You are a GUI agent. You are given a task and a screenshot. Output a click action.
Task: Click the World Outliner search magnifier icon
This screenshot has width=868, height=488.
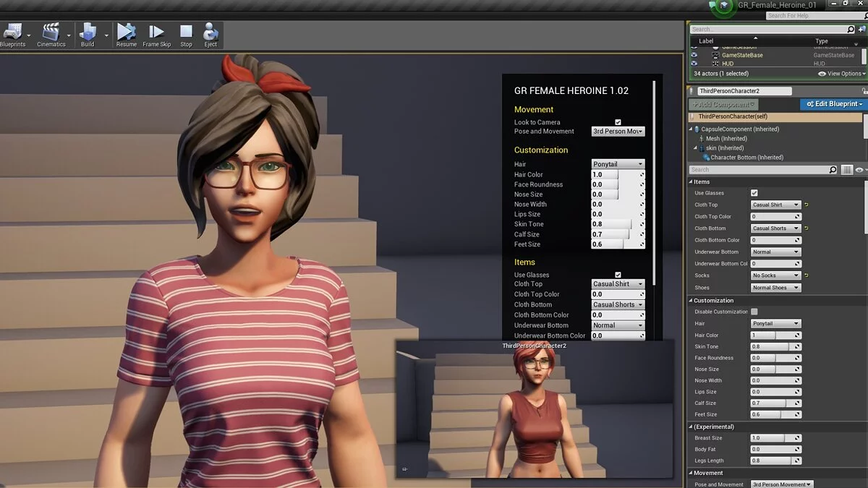851,30
